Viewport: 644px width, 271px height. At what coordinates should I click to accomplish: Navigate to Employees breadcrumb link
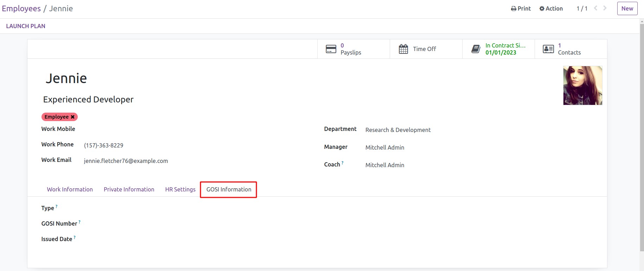(x=21, y=8)
